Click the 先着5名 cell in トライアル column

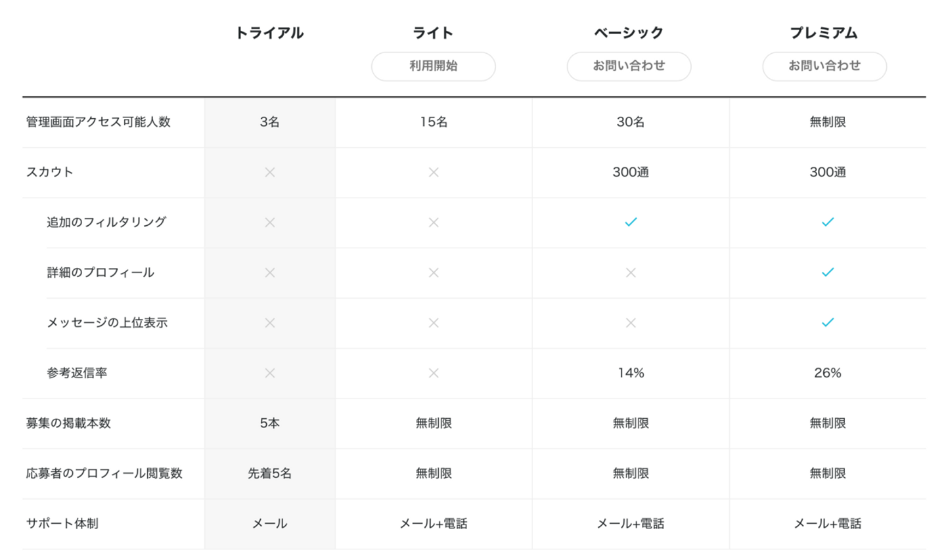coord(270,473)
